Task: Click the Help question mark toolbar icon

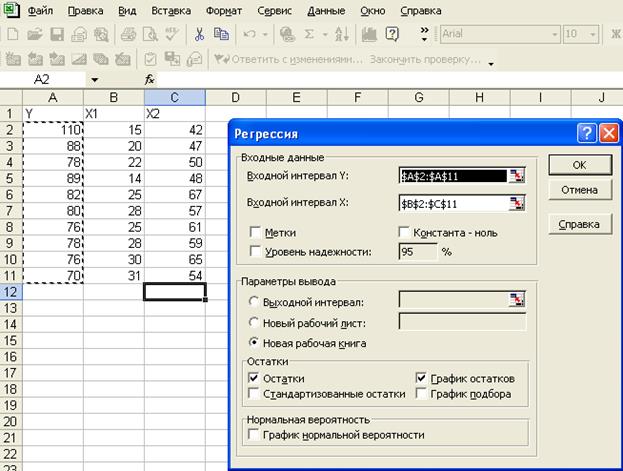Action: (393, 34)
